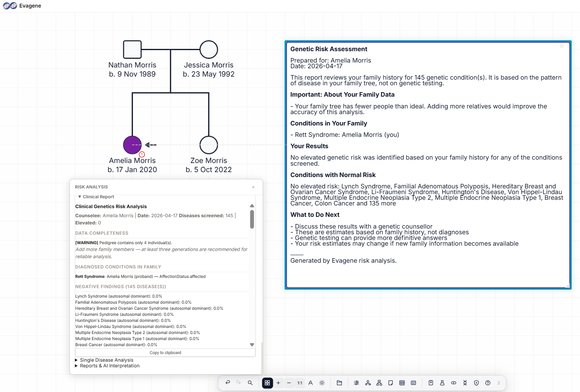Open the DNA helix tool

[x=465, y=383]
